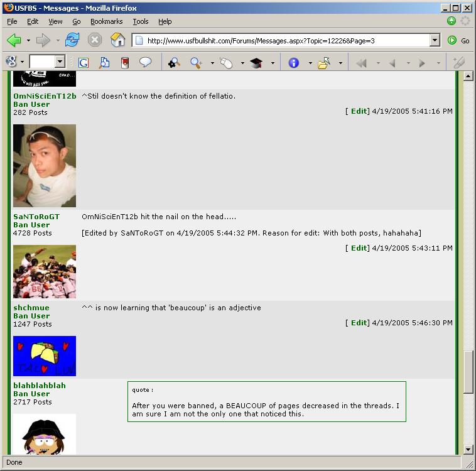Open the Tools menu
This screenshot has height=471, width=476.
pyautogui.click(x=141, y=21)
